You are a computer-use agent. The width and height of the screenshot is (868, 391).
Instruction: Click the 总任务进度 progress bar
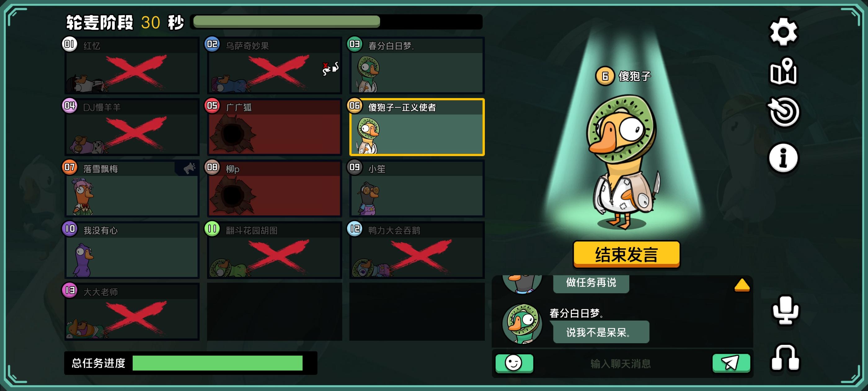point(218,363)
